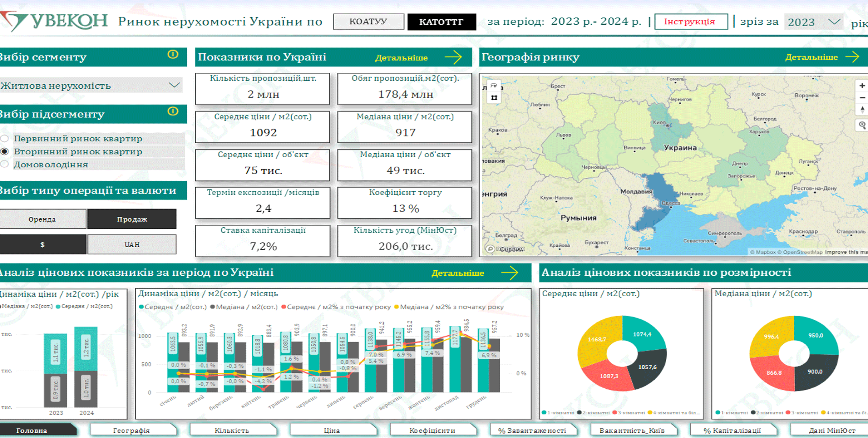Activate the rectangle selection tool on the map
This screenshot has height=438, width=868.
(x=494, y=98)
